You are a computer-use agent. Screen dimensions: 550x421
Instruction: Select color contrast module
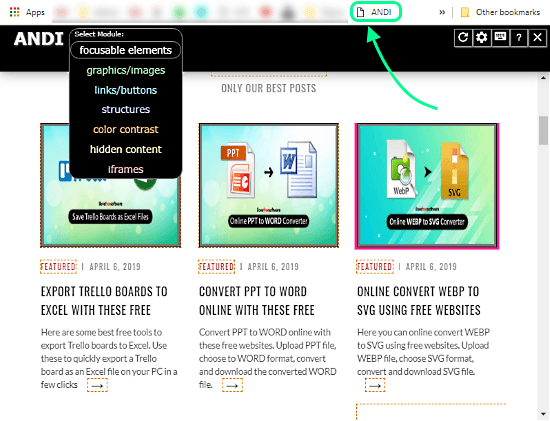coord(126,129)
